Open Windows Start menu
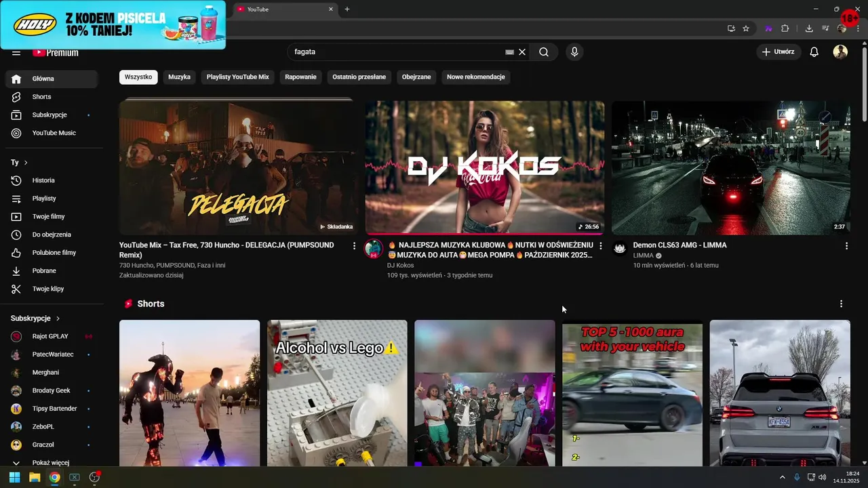The image size is (868, 488). tap(14, 477)
